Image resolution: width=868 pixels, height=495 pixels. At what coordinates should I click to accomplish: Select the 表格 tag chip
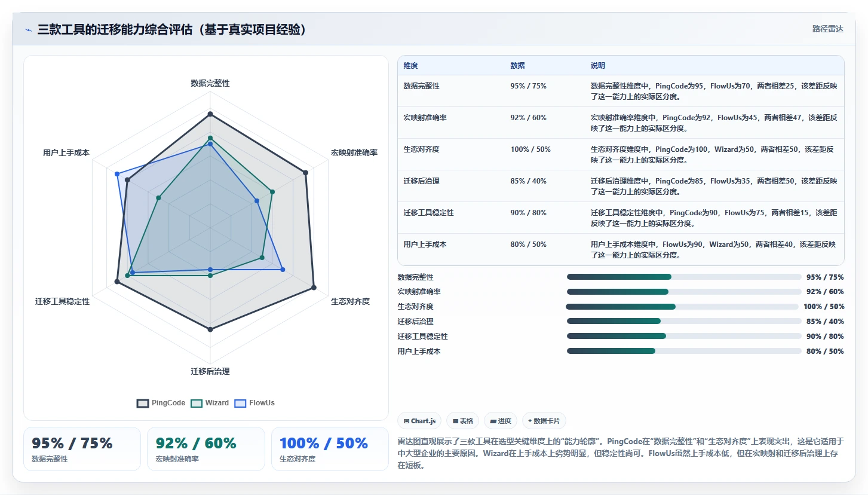point(462,421)
